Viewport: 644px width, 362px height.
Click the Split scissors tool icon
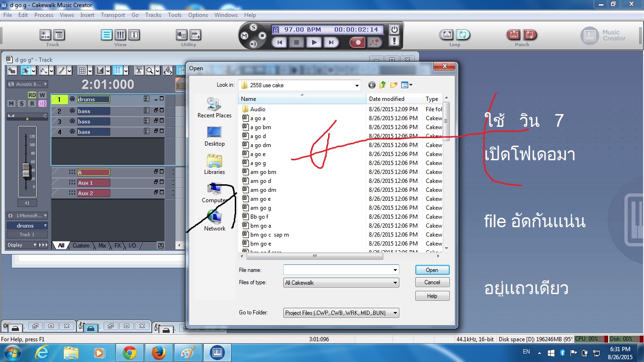point(139,70)
